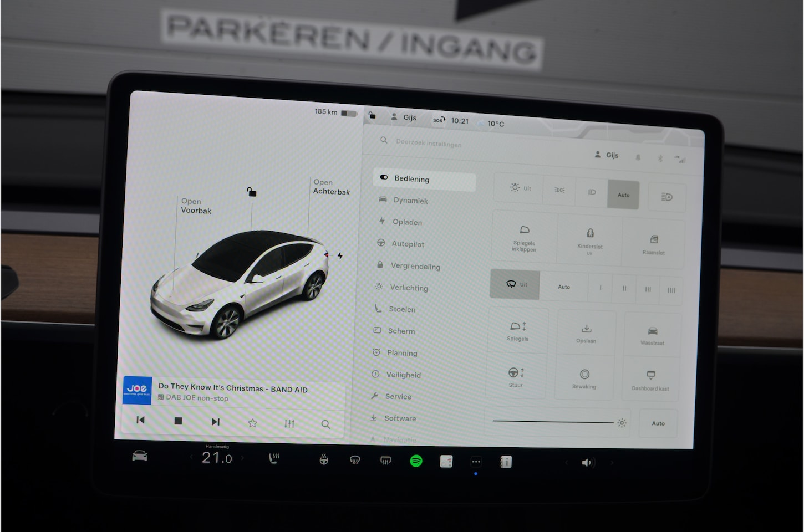This screenshot has width=804, height=532.
Task: Open the Spotify app in bottom bar
Action: pyautogui.click(x=416, y=461)
